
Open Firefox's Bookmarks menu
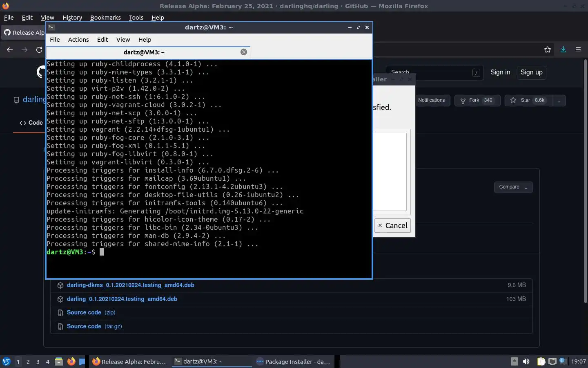point(105,18)
